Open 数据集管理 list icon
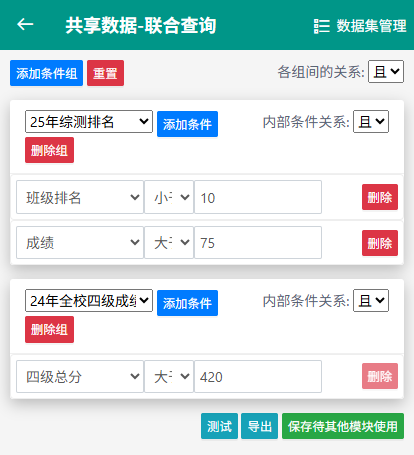Image resolution: width=414 pixels, height=455 pixels. (322, 26)
